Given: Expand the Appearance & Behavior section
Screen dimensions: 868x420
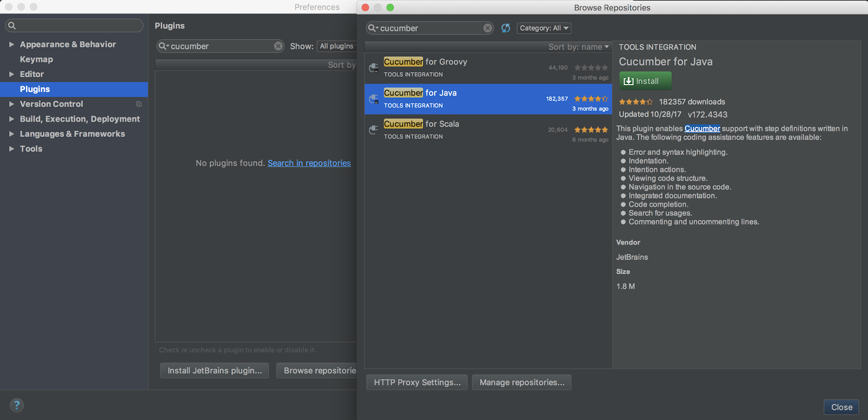Looking at the screenshot, I should 11,44.
